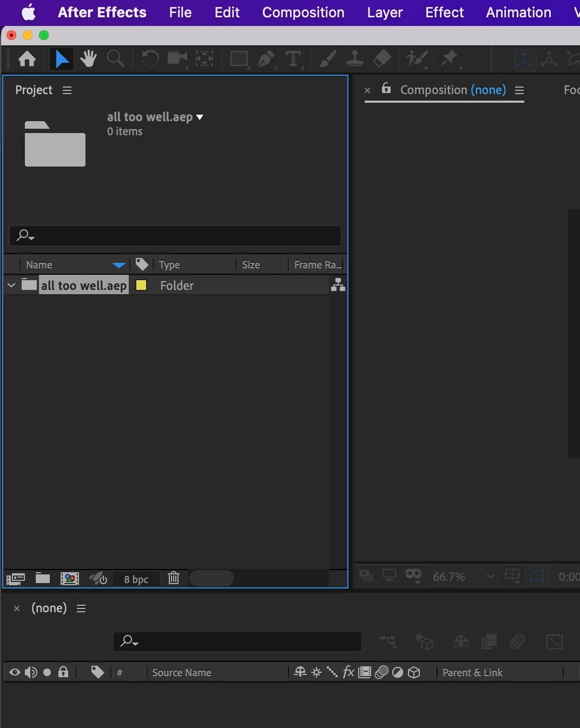Select the Pen tool
This screenshot has width=580, height=728.
pyautogui.click(x=265, y=58)
